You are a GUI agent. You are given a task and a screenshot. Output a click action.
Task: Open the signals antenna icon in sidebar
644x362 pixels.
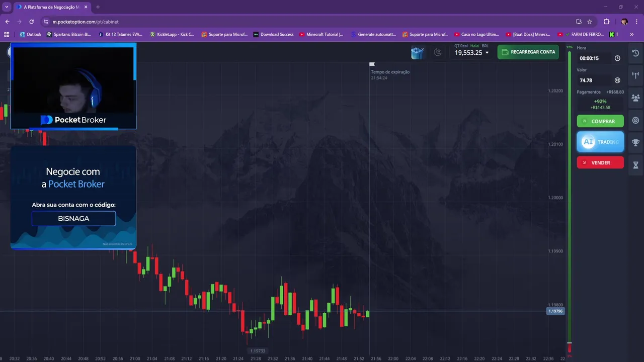(x=635, y=75)
